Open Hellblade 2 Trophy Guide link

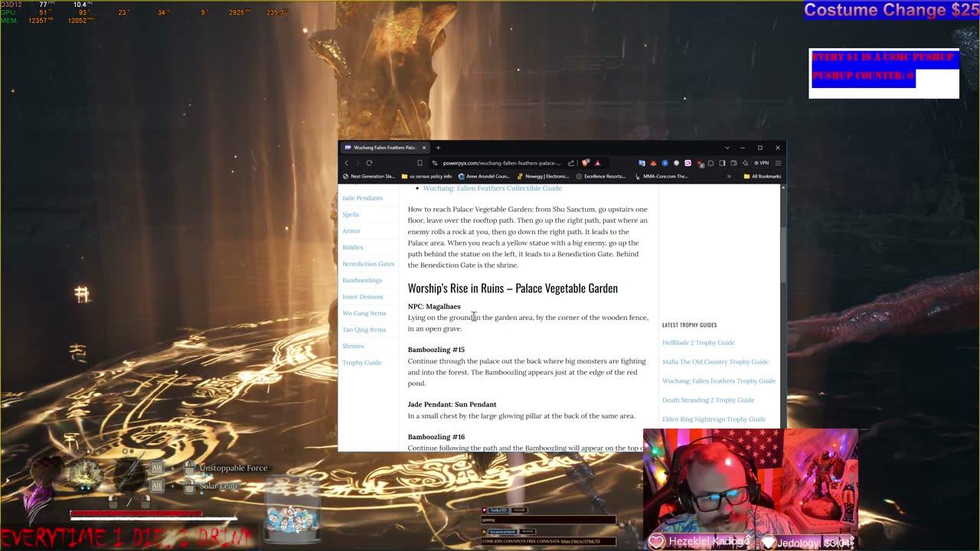coord(698,343)
